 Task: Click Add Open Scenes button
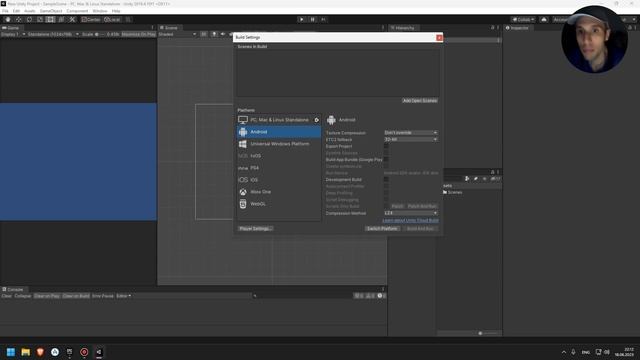point(420,100)
